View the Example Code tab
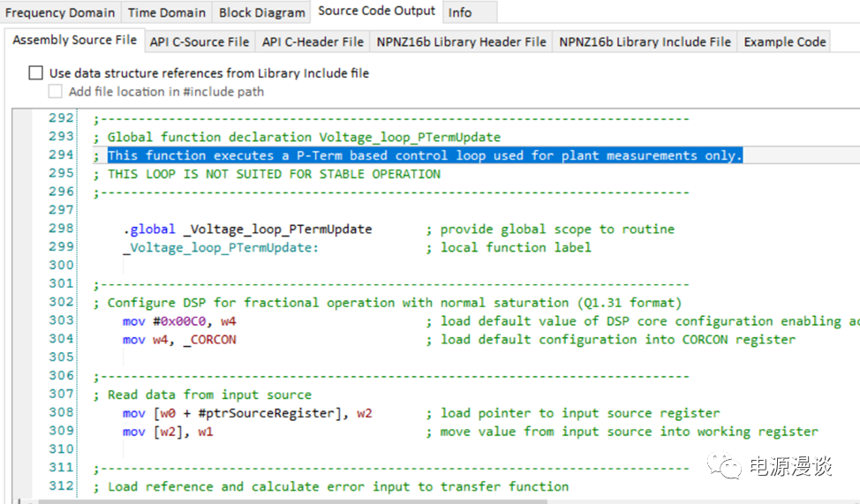The image size is (860, 504). tap(784, 41)
